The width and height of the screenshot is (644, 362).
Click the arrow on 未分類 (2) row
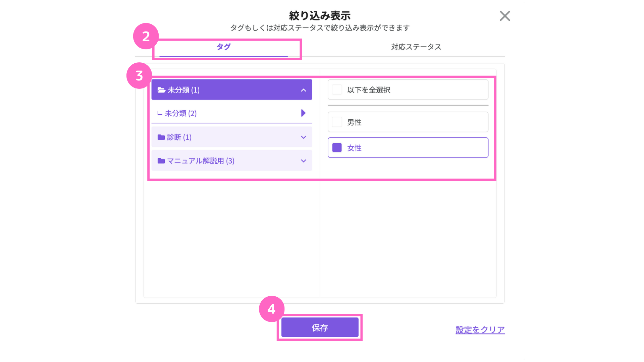click(303, 113)
